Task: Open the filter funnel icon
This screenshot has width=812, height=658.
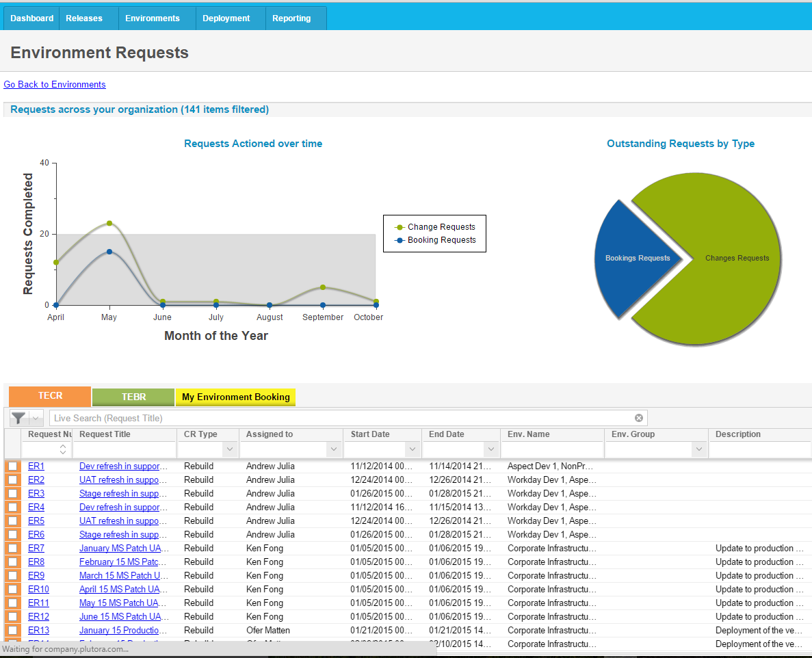Action: point(18,418)
